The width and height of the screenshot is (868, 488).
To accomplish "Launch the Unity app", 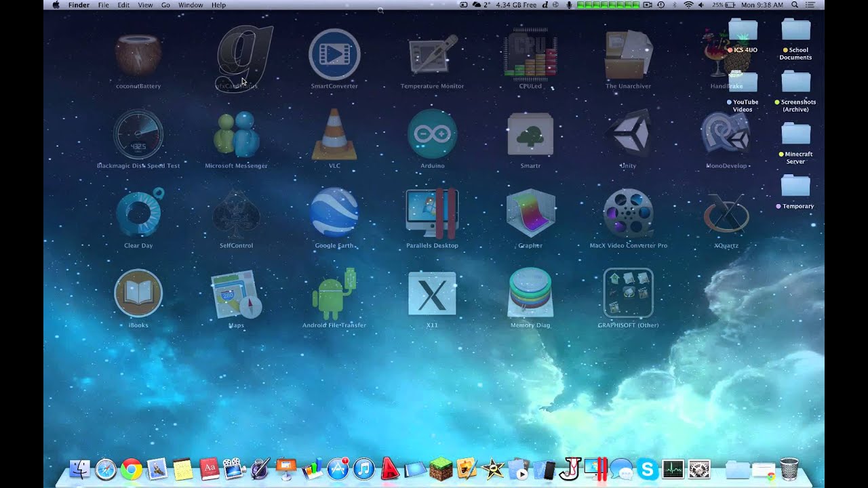I will pos(629,134).
